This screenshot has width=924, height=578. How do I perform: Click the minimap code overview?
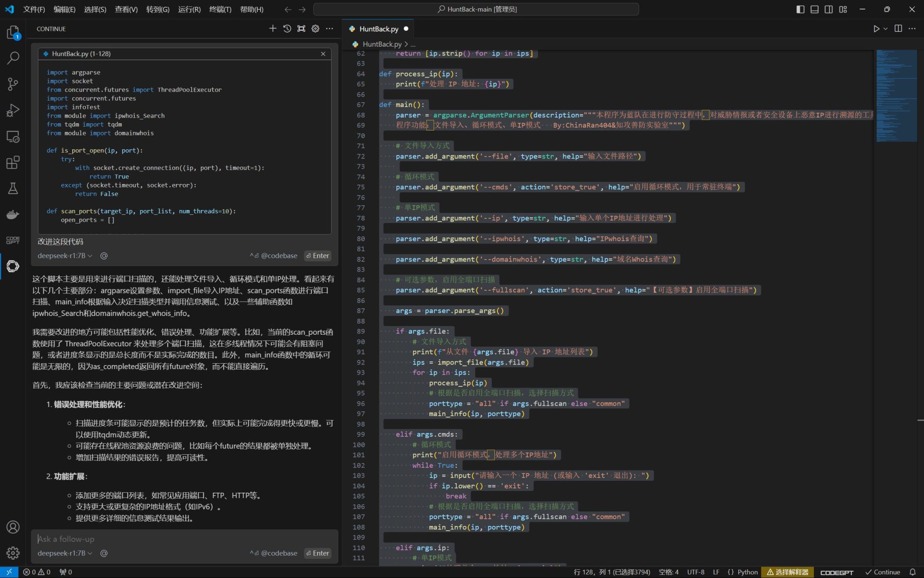(x=896, y=96)
